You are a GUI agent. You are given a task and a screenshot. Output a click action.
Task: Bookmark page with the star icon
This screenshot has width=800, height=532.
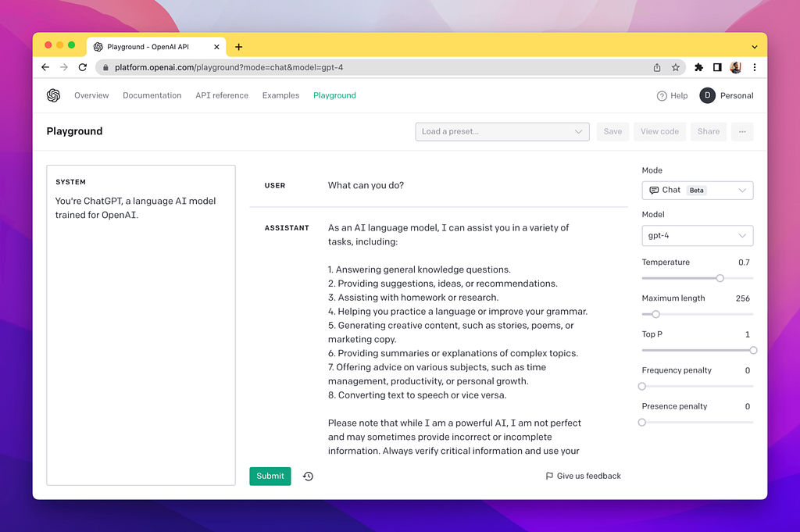(x=676, y=67)
